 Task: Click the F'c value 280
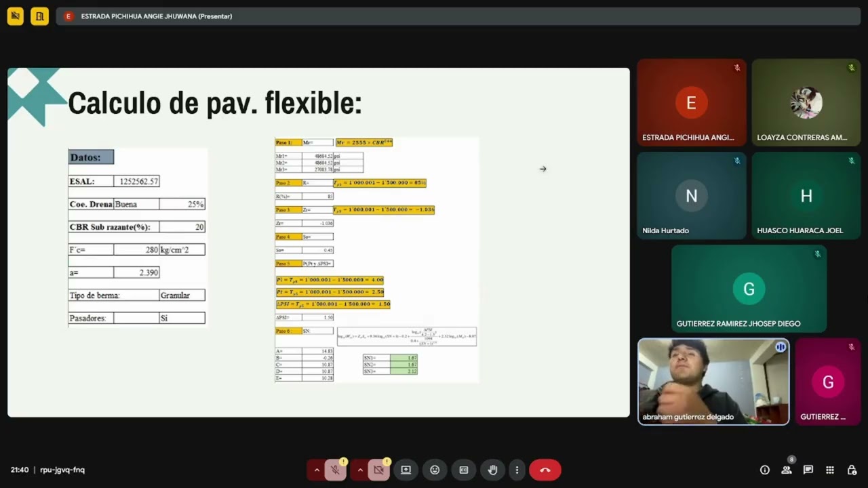point(136,250)
